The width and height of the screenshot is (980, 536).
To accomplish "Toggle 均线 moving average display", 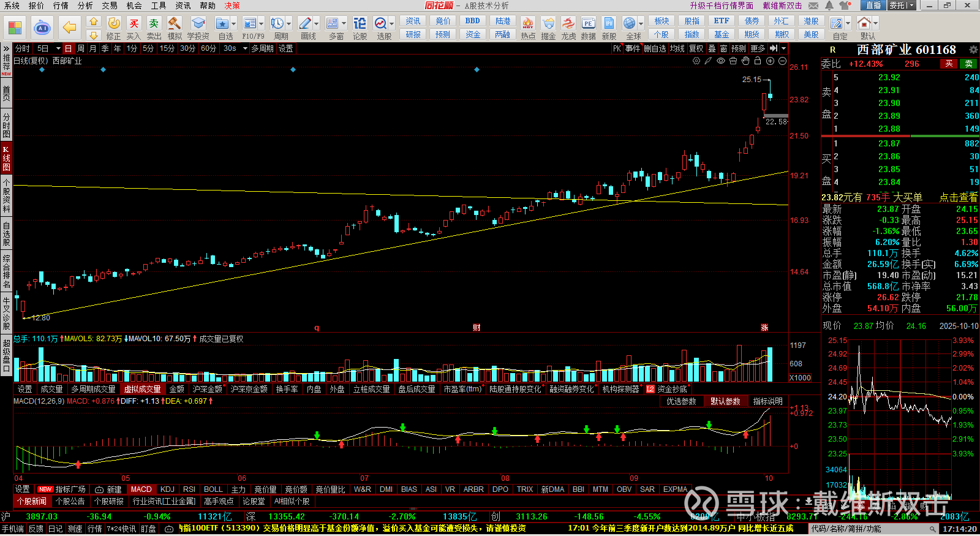I will coord(677,48).
